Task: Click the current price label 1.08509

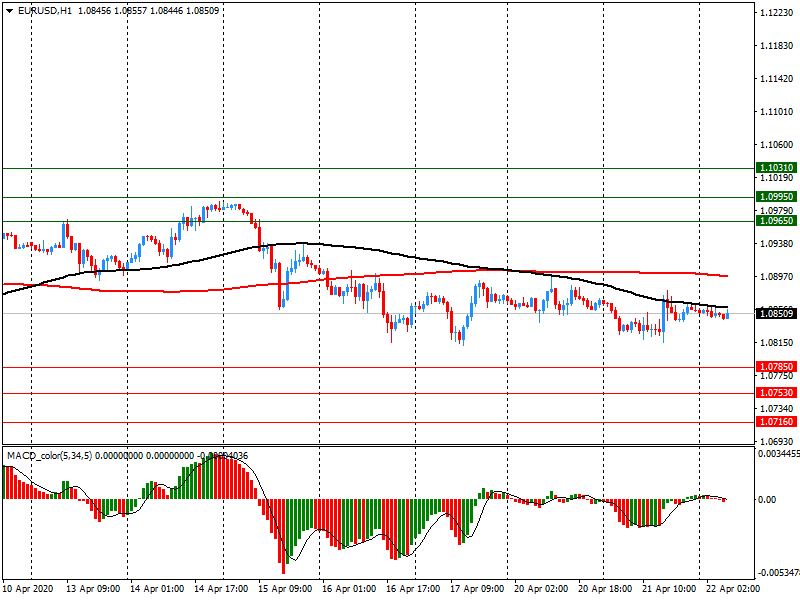Action: click(777, 314)
